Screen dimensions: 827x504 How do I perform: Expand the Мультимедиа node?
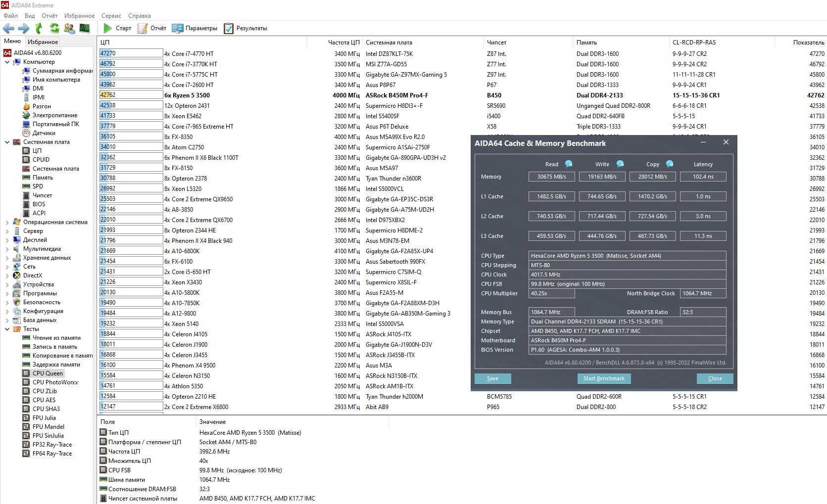pos(7,249)
